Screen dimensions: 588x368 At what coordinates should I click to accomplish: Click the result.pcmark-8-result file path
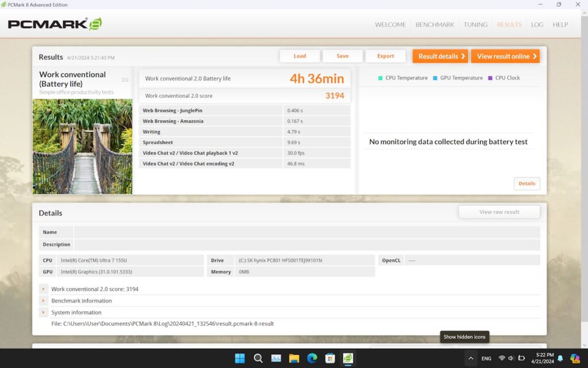pos(163,324)
